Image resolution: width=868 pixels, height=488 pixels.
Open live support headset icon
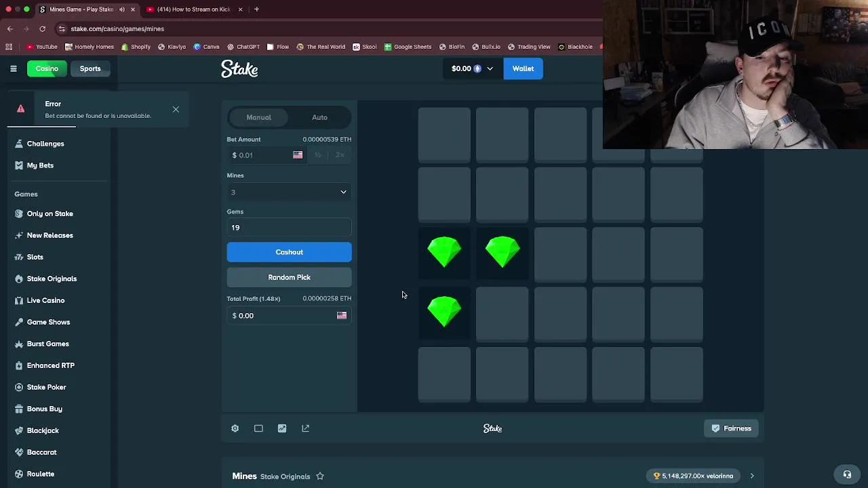tap(847, 474)
